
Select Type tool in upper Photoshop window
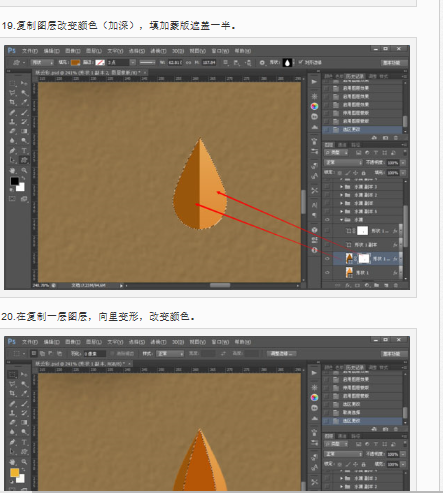point(24,151)
